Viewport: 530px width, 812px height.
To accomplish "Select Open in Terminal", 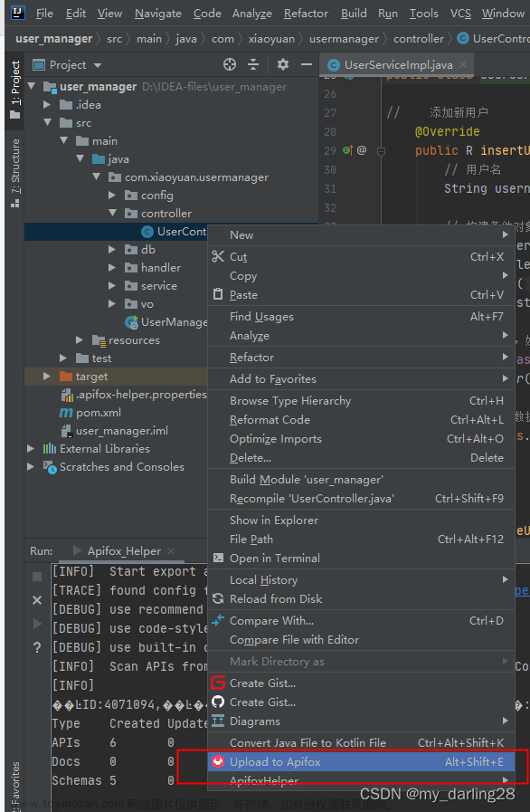I will (x=361, y=559).
